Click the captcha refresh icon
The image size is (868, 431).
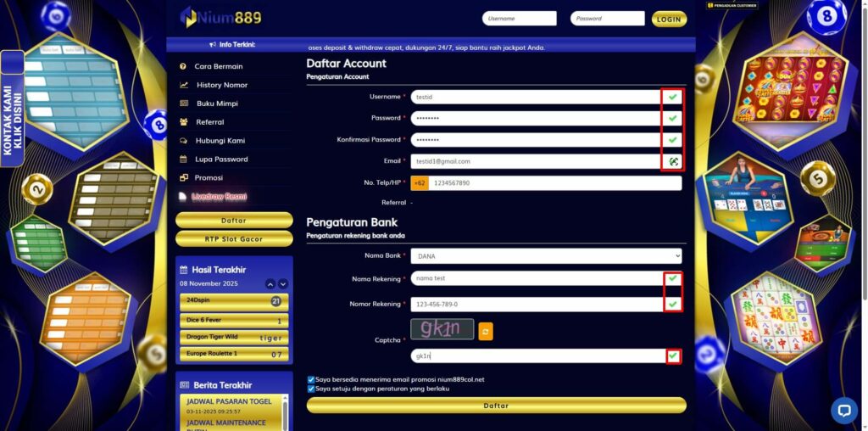tap(486, 331)
